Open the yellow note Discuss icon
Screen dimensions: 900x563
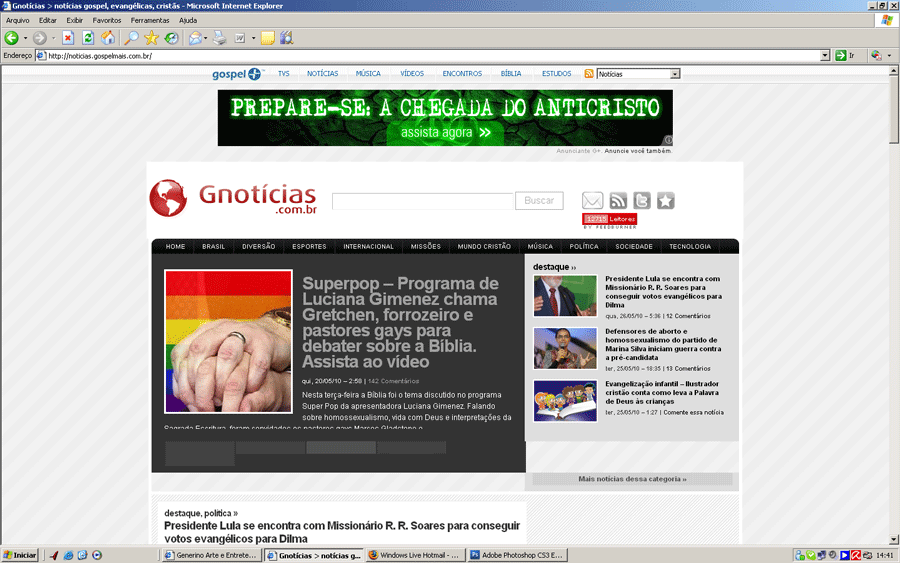(267, 38)
